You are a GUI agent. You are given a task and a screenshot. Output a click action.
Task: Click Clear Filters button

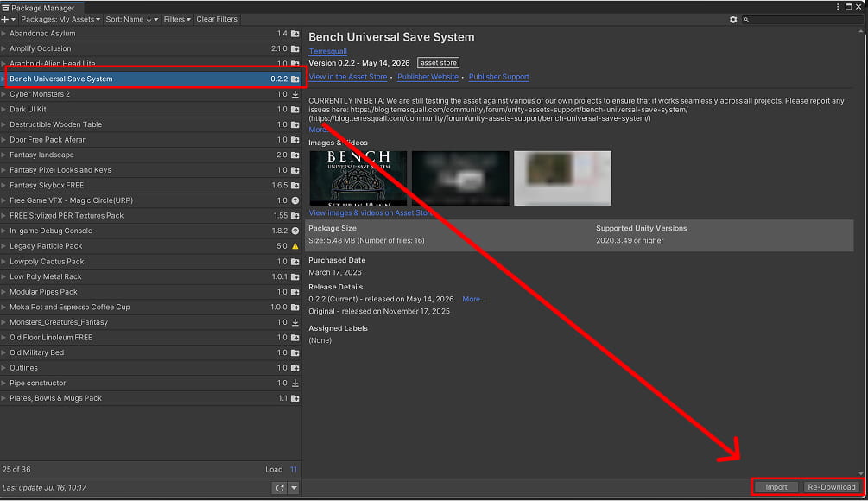click(217, 19)
